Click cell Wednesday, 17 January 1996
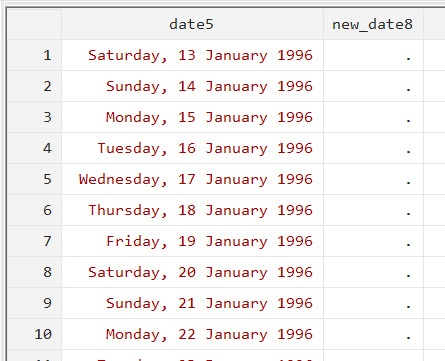 pyautogui.click(x=192, y=179)
